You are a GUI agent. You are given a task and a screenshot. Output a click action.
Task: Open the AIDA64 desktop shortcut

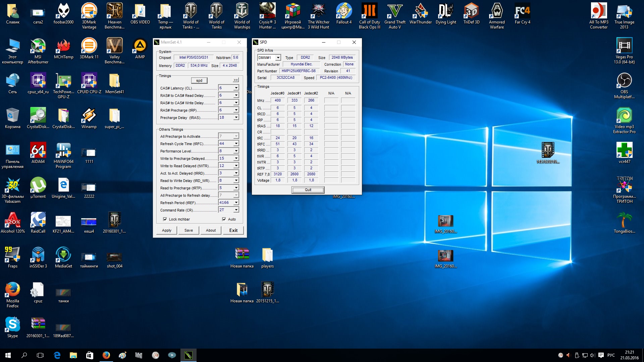pyautogui.click(x=38, y=150)
